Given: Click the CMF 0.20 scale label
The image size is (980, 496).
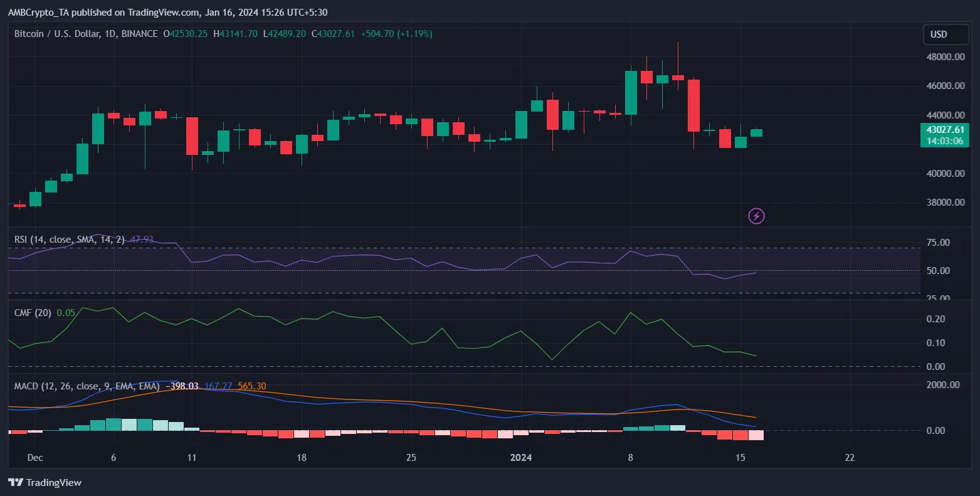Looking at the screenshot, I should click(x=936, y=319).
